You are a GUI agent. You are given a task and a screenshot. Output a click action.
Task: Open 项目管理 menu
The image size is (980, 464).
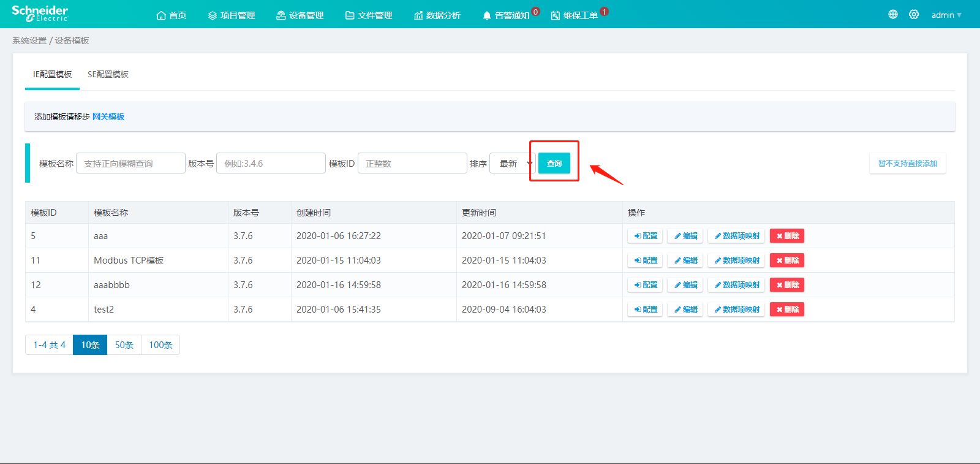tap(232, 15)
